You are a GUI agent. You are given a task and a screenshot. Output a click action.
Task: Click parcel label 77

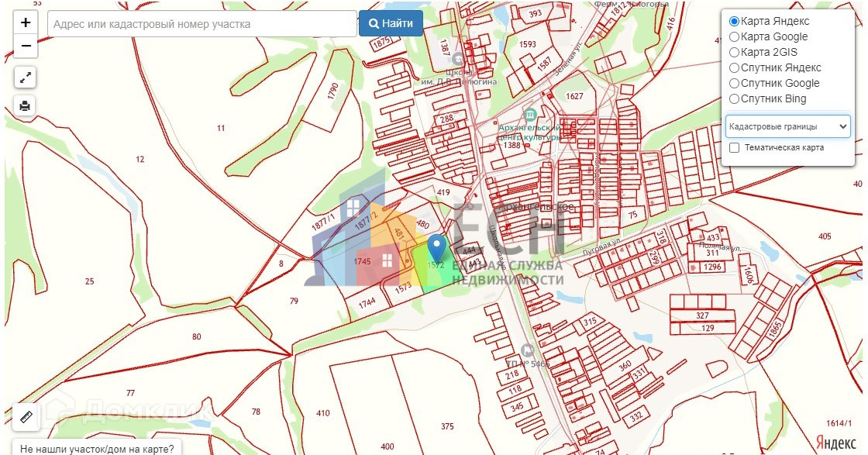coord(130,393)
